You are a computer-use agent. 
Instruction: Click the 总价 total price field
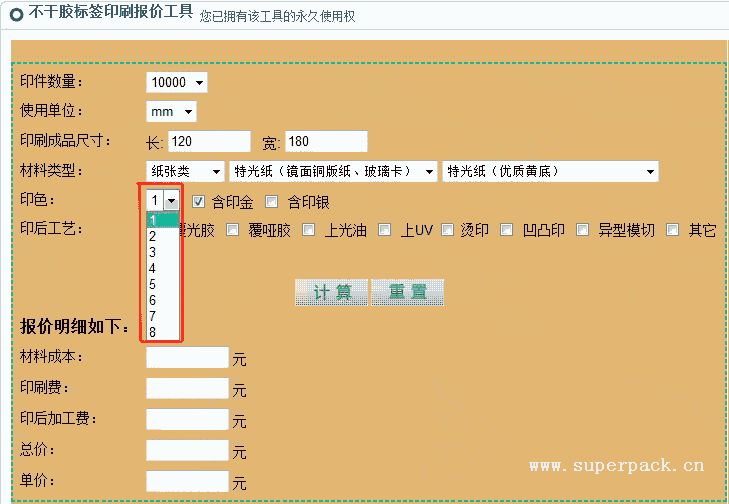187,450
